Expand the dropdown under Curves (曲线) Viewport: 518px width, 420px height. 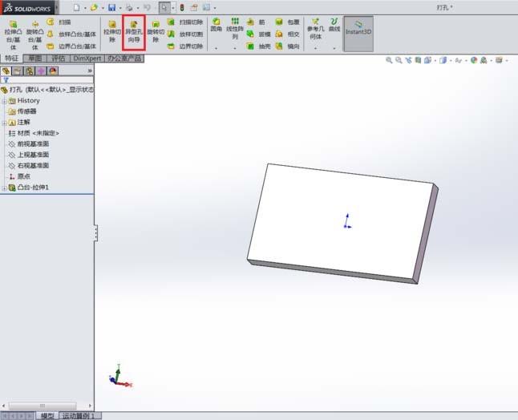tap(334, 48)
